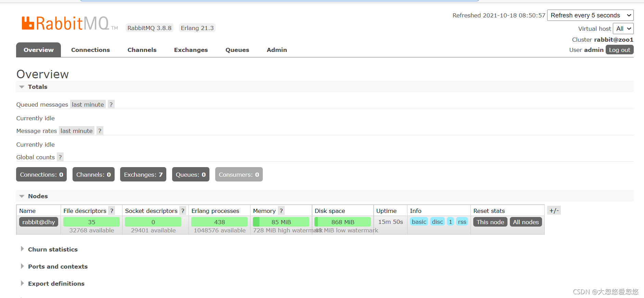Reset stats for All nodes
The height and width of the screenshot is (298, 644).
coord(526,222)
